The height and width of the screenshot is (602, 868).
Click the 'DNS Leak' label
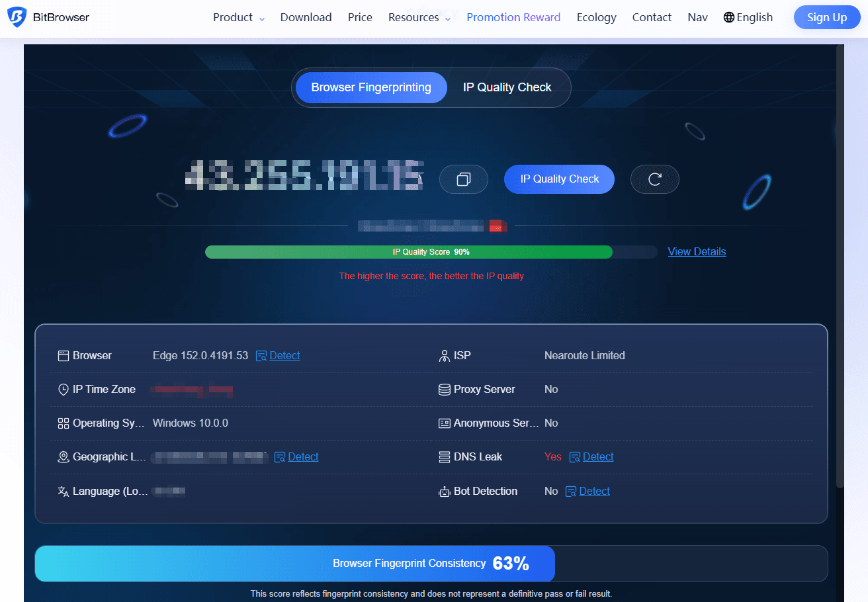tap(478, 457)
